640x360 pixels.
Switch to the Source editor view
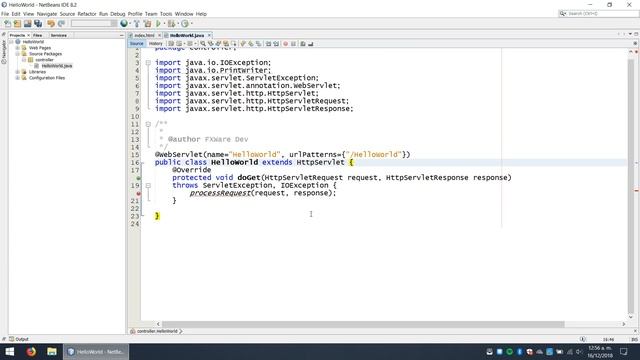coord(136,44)
